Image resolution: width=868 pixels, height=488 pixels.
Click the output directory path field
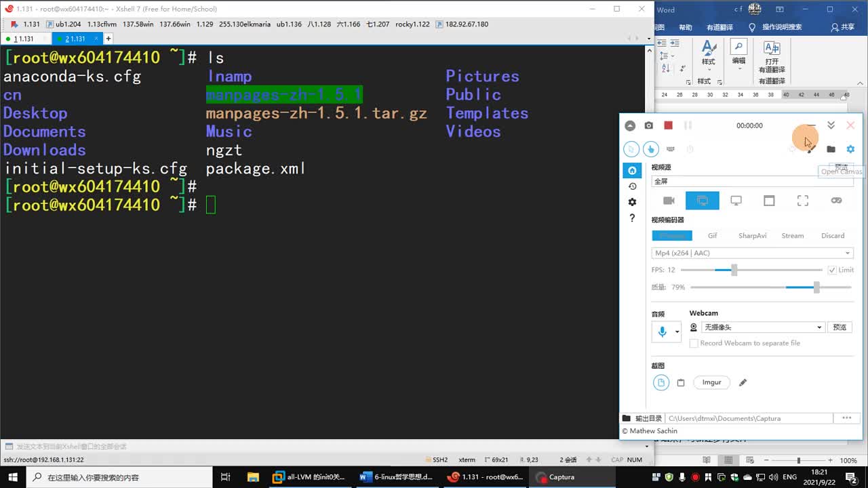click(x=749, y=418)
